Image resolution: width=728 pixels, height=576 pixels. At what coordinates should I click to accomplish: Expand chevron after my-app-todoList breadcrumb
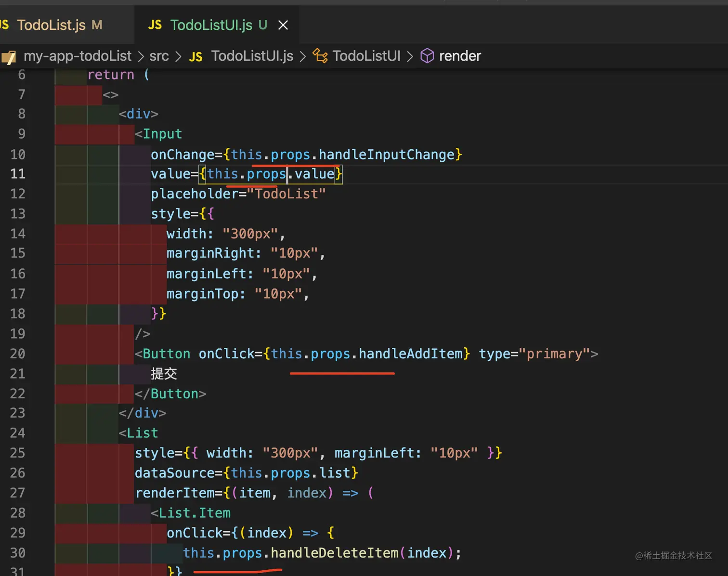[141, 57]
